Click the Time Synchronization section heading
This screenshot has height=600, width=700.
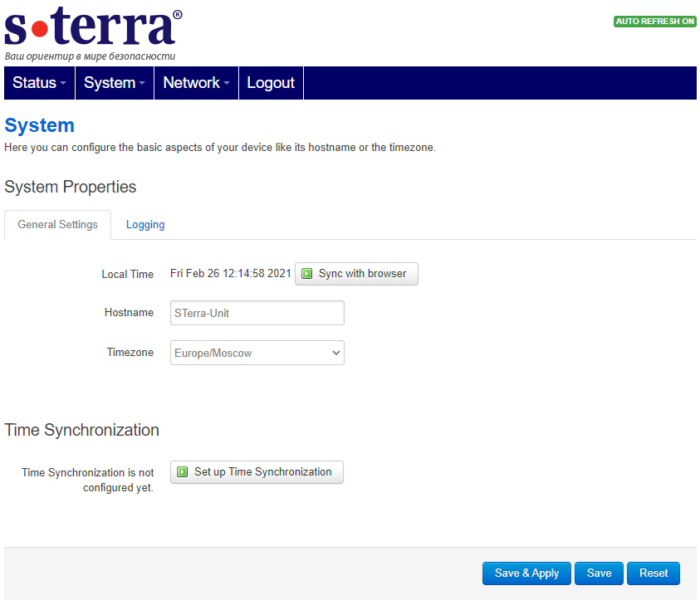pos(81,430)
